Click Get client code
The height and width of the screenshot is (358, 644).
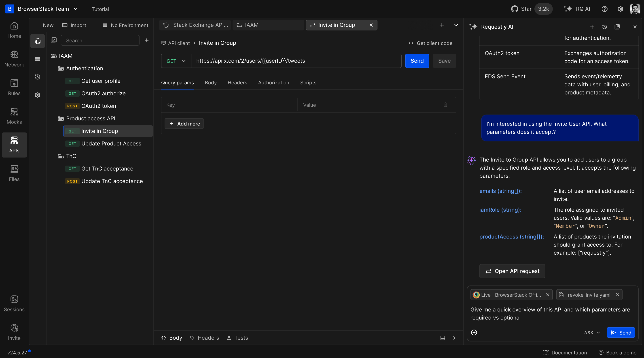430,43
